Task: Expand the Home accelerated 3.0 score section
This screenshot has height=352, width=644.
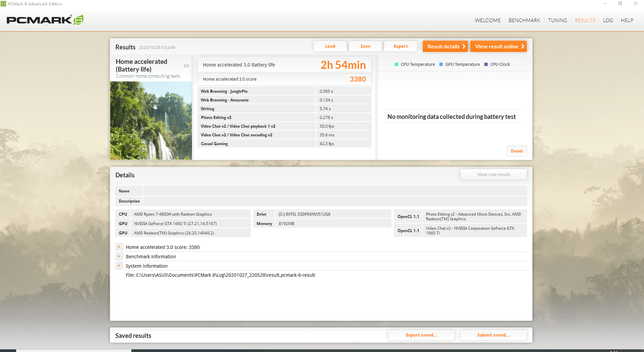Action: click(119, 247)
